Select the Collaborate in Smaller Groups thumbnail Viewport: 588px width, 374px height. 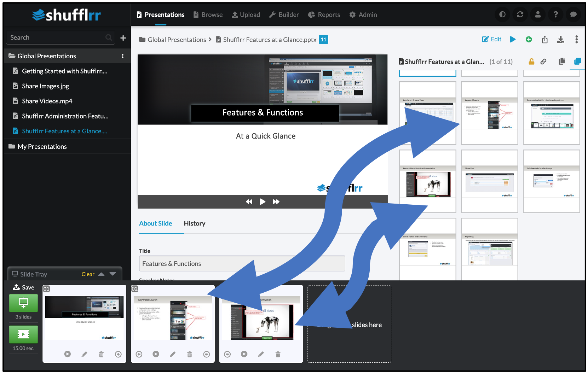point(551,181)
